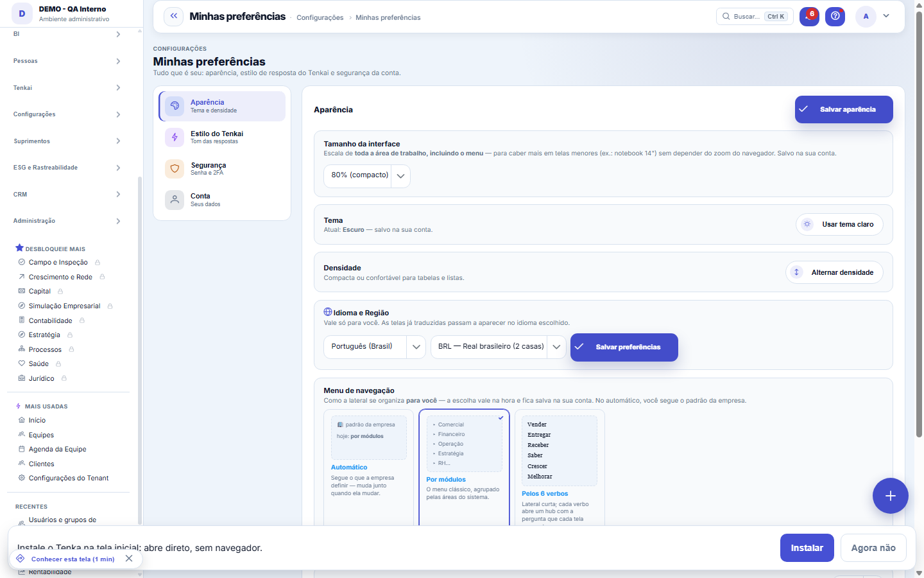Open the help question-mark icon
This screenshot has width=924, height=578.
[835, 17]
